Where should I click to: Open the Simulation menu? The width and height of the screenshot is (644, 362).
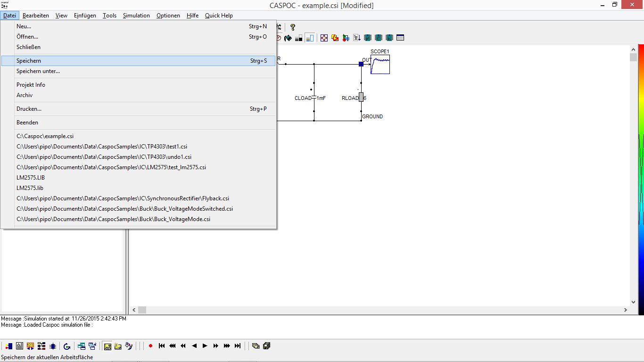click(136, 16)
